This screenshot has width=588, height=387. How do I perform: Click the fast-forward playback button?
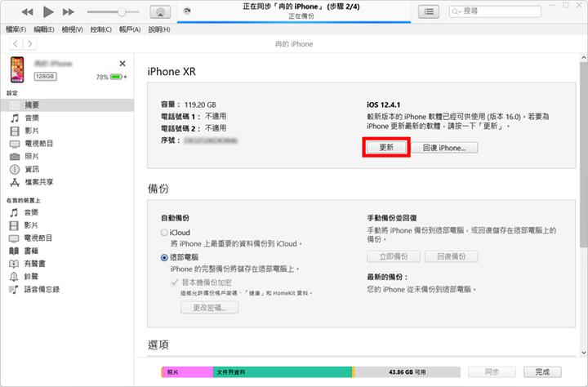click(x=69, y=12)
